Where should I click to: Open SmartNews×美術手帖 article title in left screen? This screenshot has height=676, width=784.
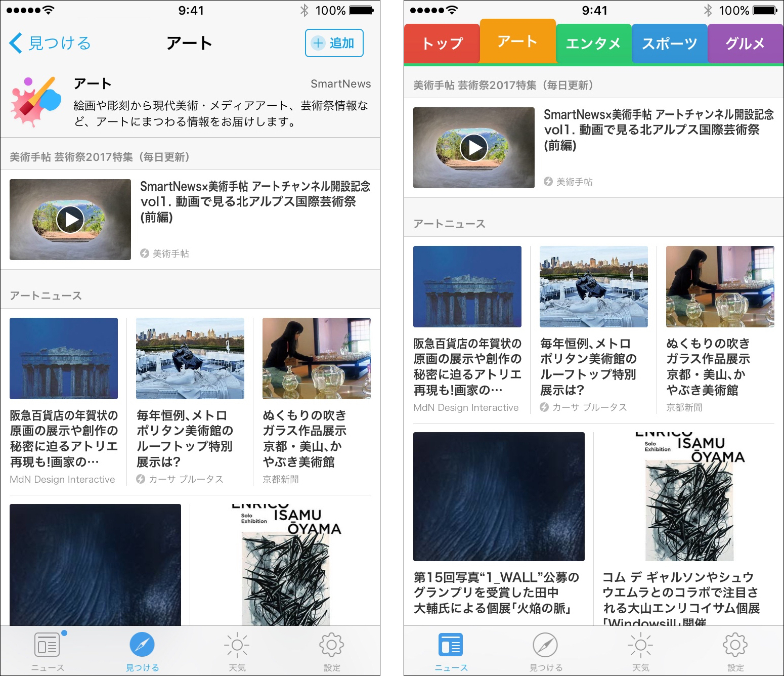pos(255,201)
